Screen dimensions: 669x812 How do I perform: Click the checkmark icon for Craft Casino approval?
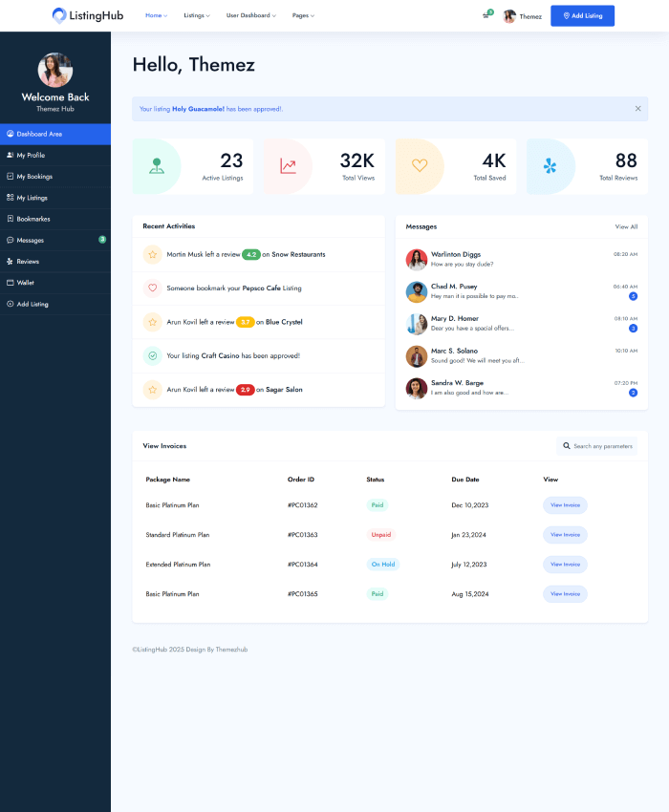point(152,355)
